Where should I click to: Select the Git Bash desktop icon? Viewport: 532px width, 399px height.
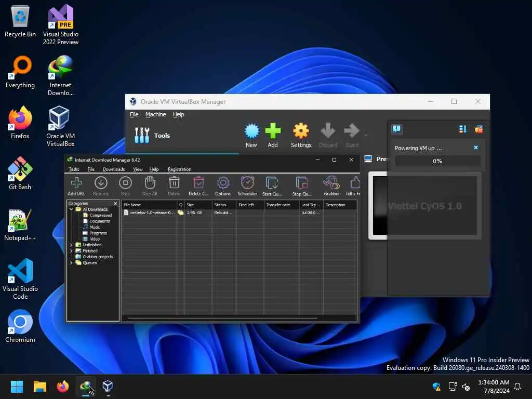20,174
